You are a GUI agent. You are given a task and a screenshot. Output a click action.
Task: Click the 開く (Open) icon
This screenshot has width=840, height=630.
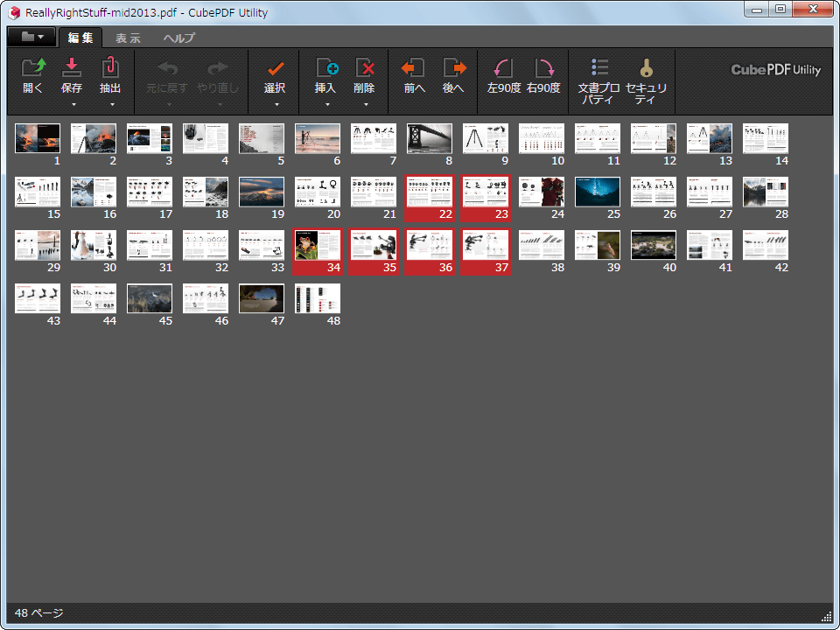pos(33,68)
